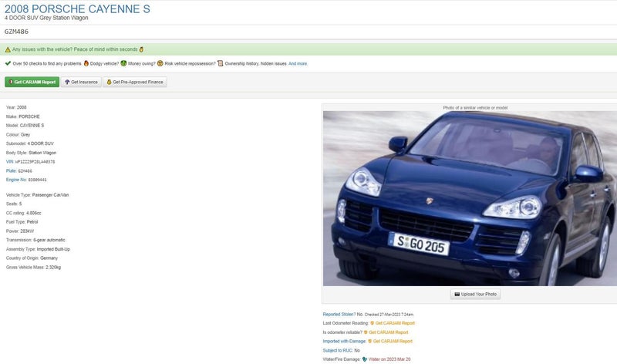Click Get CARJAM Report link for Imported with Damage
Image resolution: width=617 pixels, height=364 pixels.
point(393,341)
